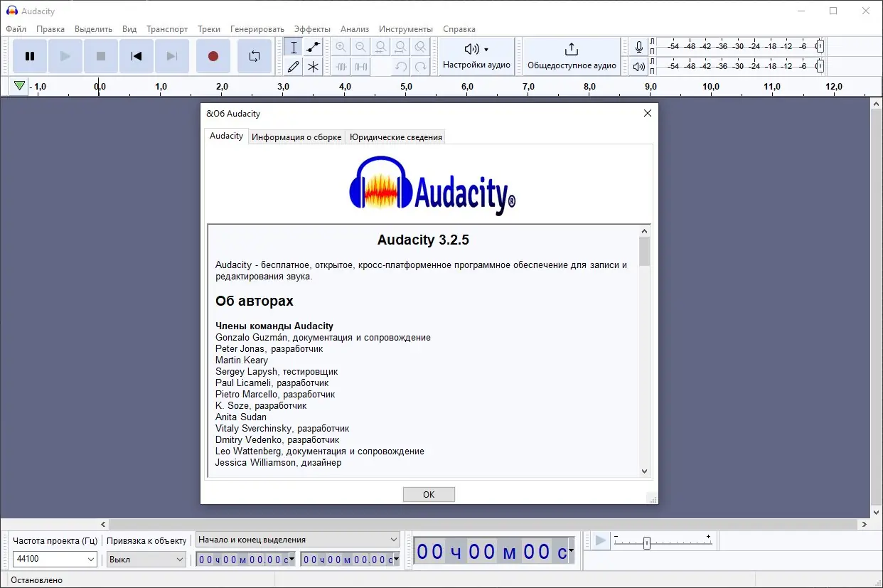The width and height of the screenshot is (883, 588).
Task: Click the Остановлено status bar text
Action: coord(36,580)
